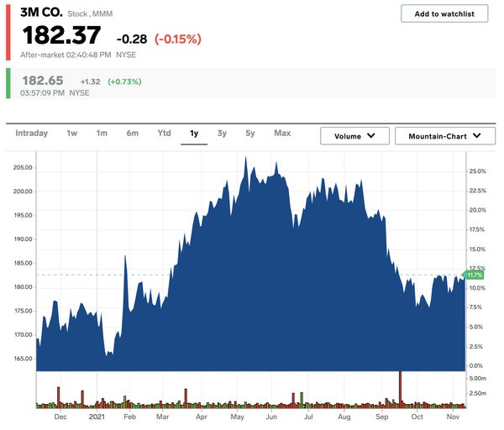Show the Max time range
The height and width of the screenshot is (430, 504).
(x=282, y=133)
